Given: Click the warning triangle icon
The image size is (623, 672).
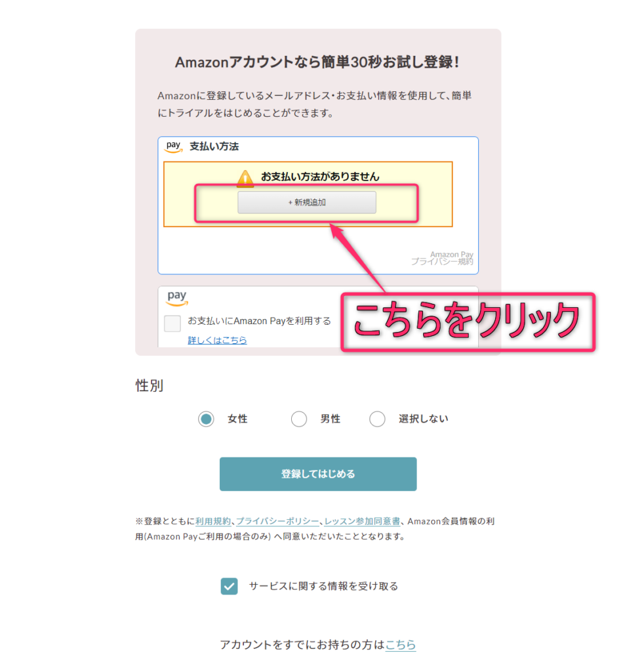Looking at the screenshot, I should (x=245, y=178).
